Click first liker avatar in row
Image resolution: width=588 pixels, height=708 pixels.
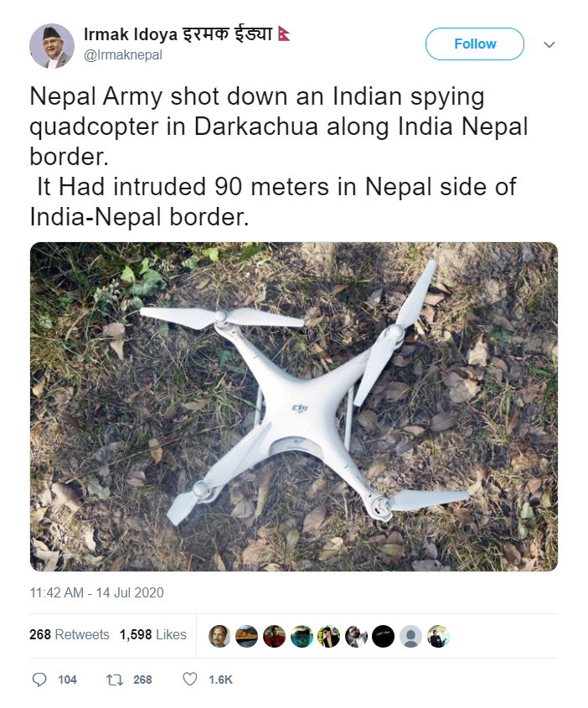(219, 636)
